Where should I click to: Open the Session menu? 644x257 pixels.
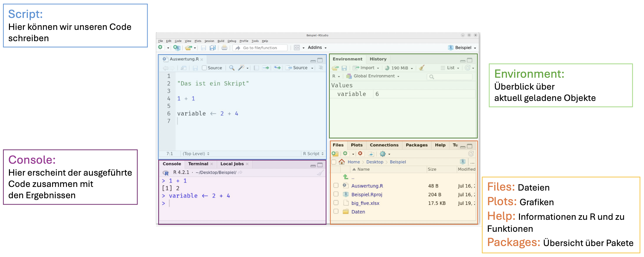point(209,41)
